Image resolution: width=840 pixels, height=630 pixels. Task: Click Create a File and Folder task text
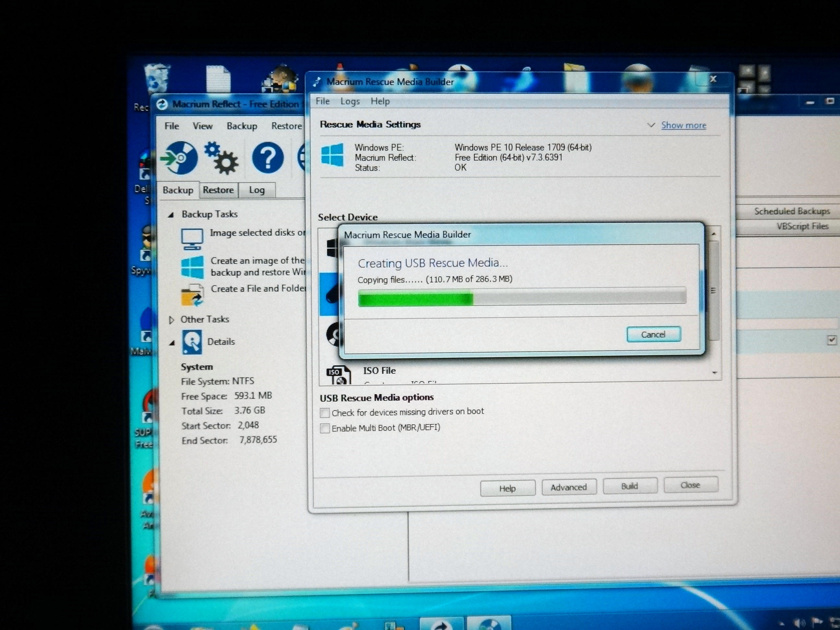click(x=258, y=289)
